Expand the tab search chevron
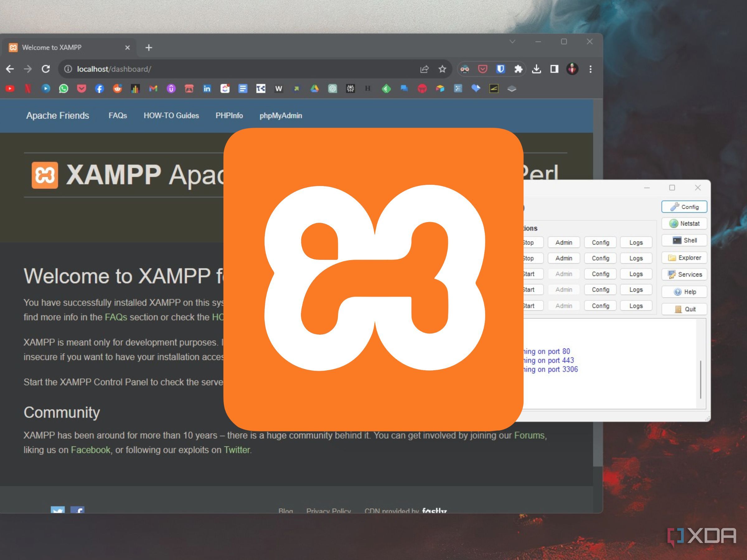This screenshot has height=560, width=747. (x=512, y=41)
